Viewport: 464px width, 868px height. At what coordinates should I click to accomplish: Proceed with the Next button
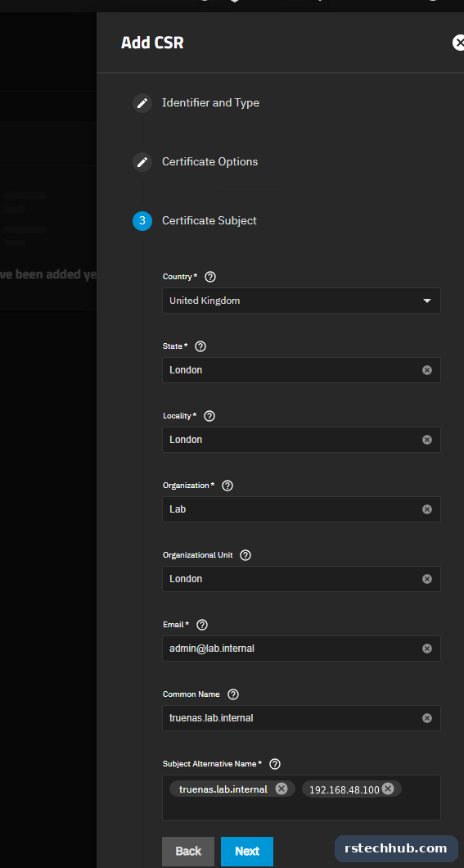pyautogui.click(x=246, y=852)
